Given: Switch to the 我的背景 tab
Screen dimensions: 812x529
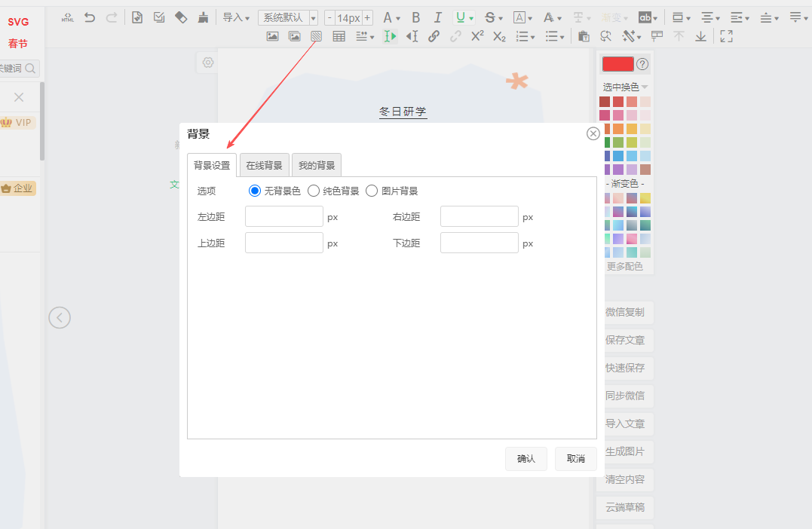Looking at the screenshot, I should [x=317, y=166].
